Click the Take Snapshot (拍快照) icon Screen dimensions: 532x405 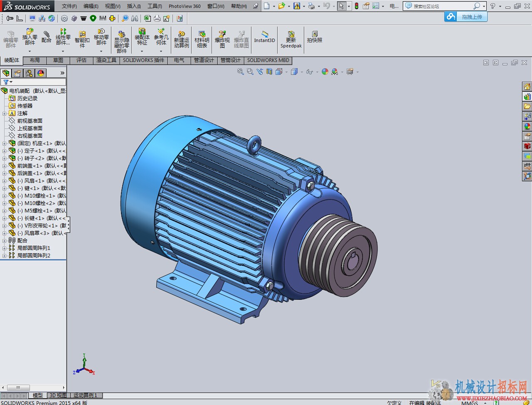[315, 37]
